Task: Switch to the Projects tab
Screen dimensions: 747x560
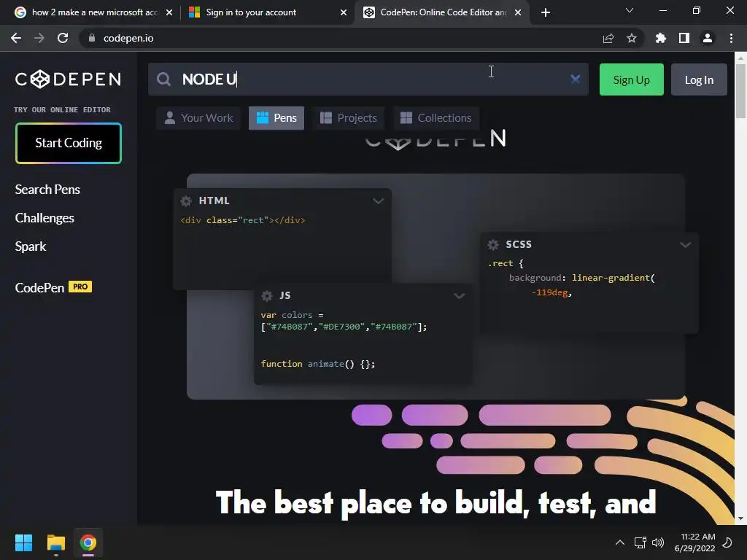Action: 348,118
